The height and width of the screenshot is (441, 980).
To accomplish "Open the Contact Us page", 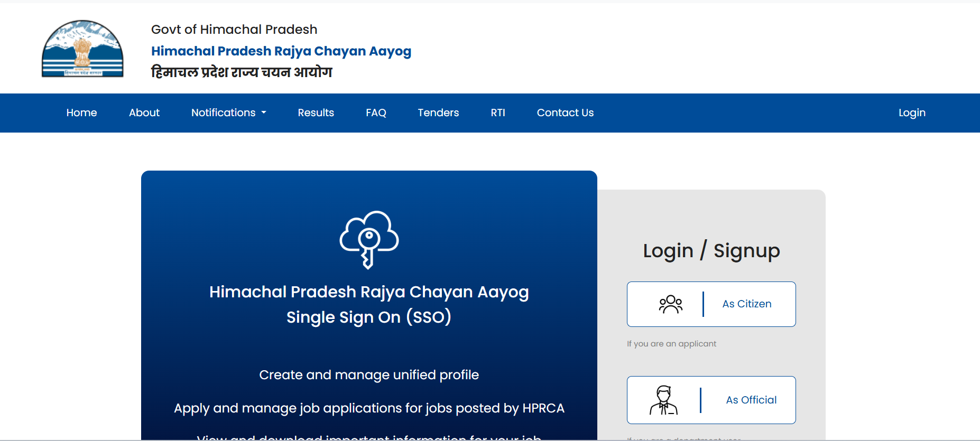I will (565, 112).
